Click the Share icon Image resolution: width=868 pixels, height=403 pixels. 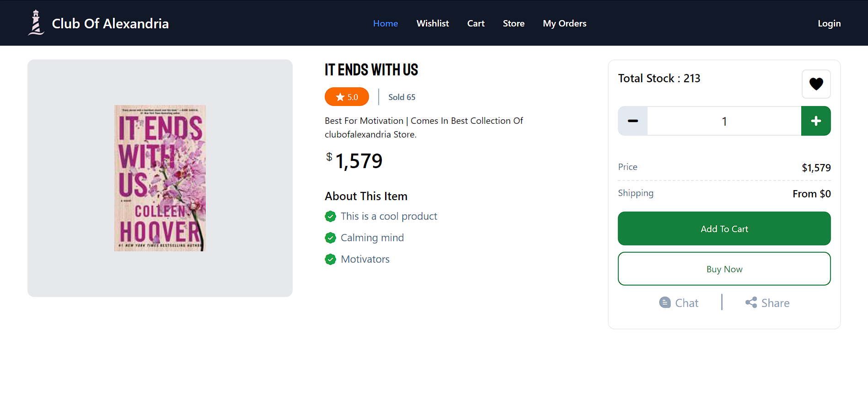pos(751,302)
